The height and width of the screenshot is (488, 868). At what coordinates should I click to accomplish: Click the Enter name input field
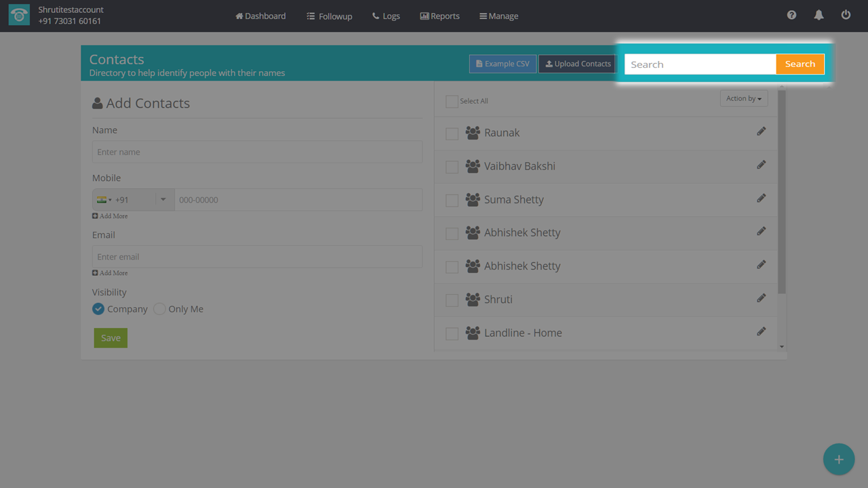click(x=257, y=152)
